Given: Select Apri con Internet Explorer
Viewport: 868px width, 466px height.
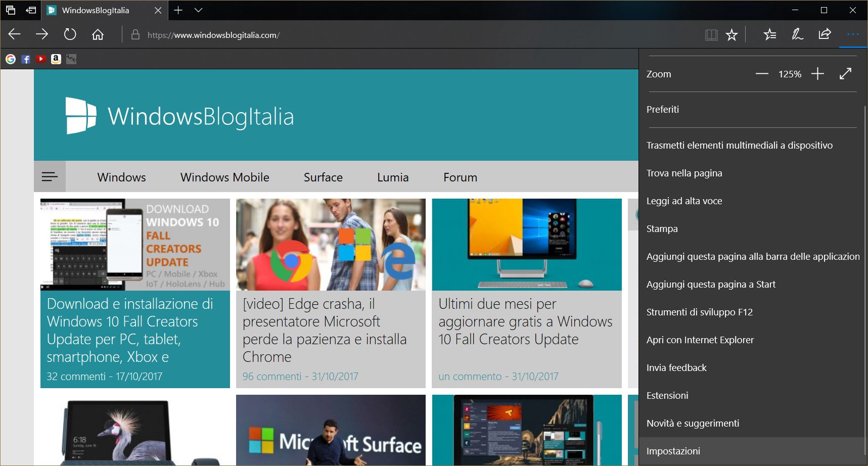Looking at the screenshot, I should [752, 340].
